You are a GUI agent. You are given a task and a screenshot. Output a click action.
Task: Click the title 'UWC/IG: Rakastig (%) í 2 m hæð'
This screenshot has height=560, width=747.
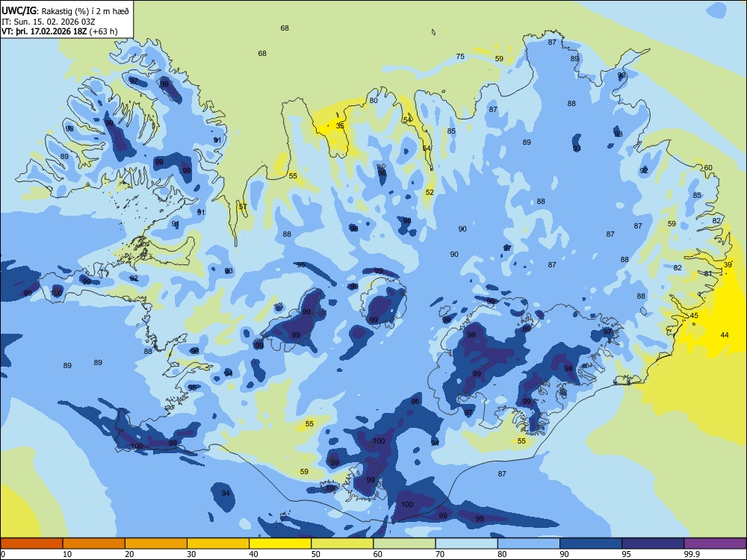click(65, 11)
